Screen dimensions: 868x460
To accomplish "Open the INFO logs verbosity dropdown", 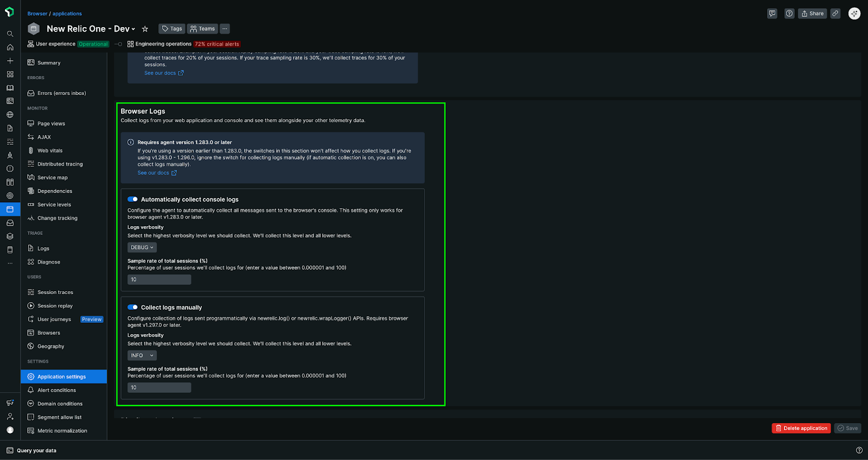I will pos(142,355).
